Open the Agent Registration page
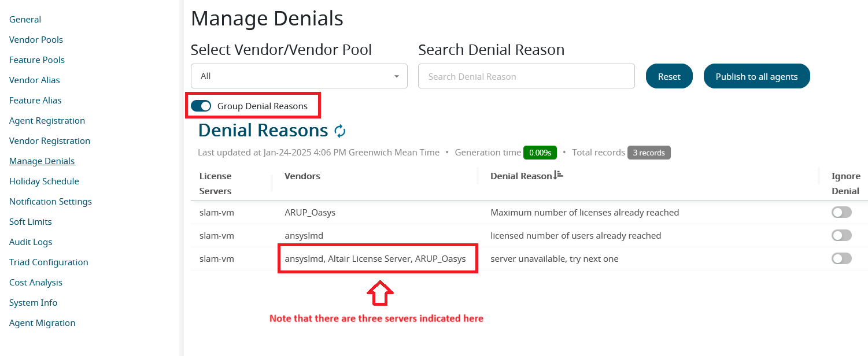 click(47, 121)
